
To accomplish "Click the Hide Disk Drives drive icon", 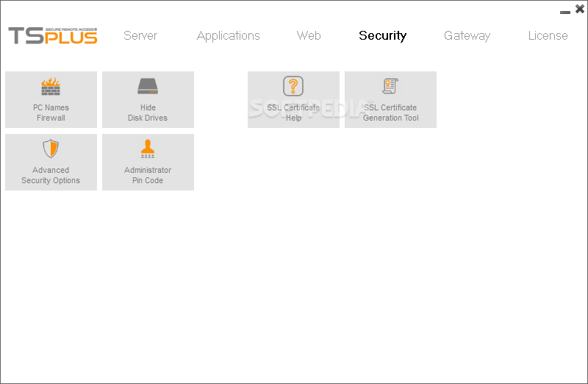I will 148,87.
